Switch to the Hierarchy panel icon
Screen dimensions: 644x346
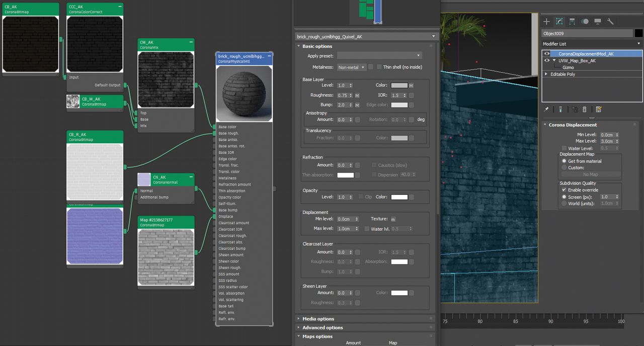coord(572,22)
